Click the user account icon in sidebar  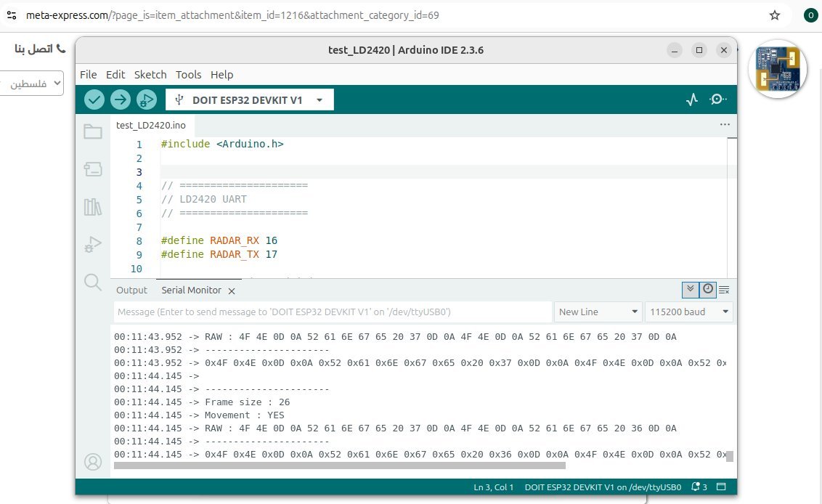(x=93, y=462)
